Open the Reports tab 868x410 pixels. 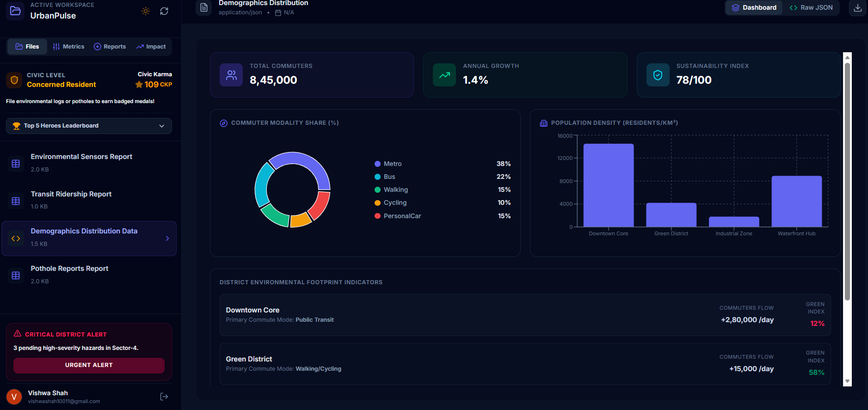pos(110,47)
